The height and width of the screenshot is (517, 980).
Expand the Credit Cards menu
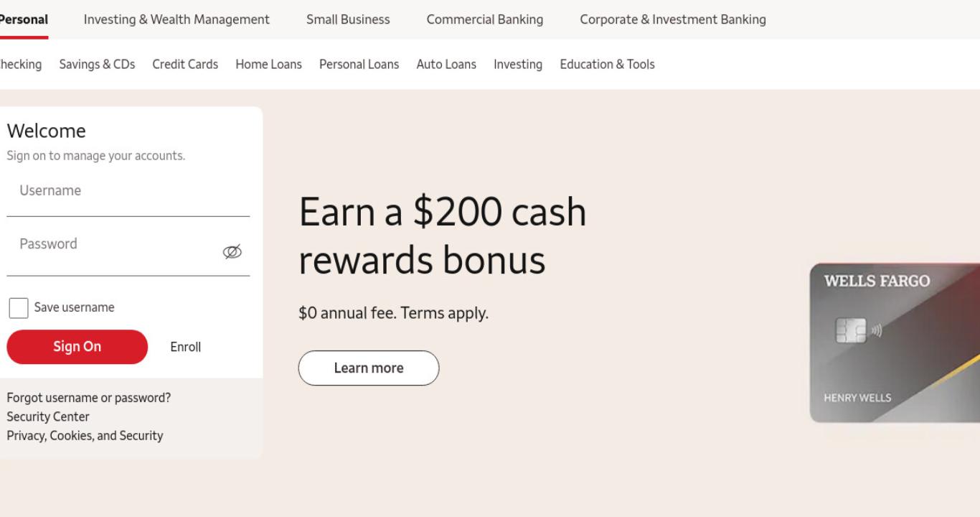(185, 64)
